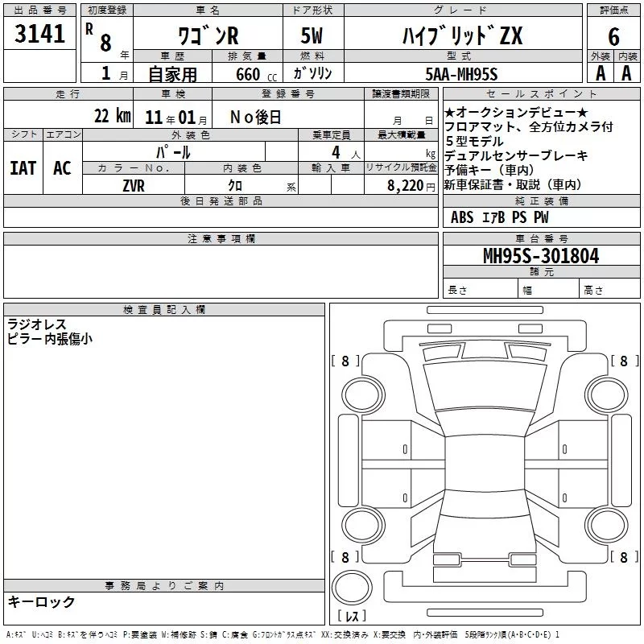Select the car name ワゴンR field
Screen dimensions: 644x644
click(x=208, y=36)
